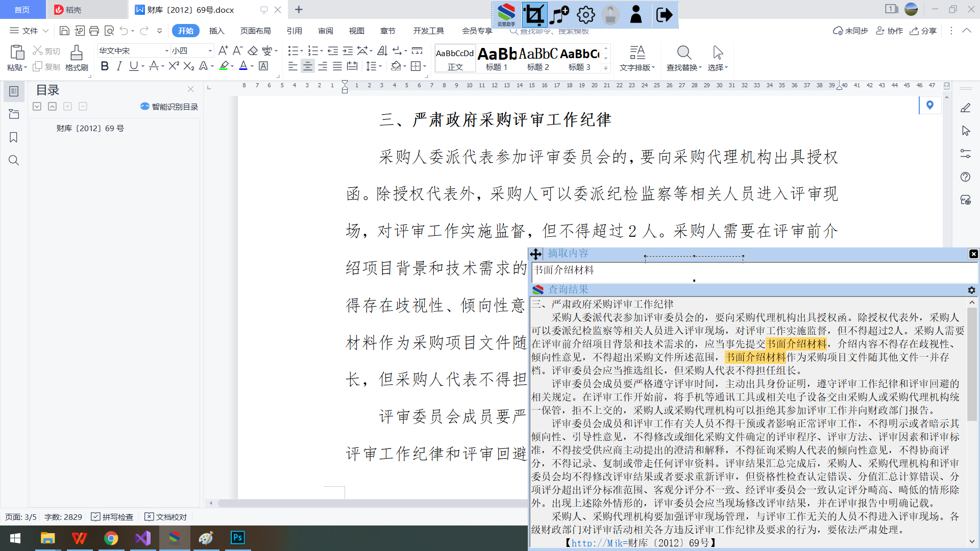Open 文字排版 options

pyautogui.click(x=637, y=58)
